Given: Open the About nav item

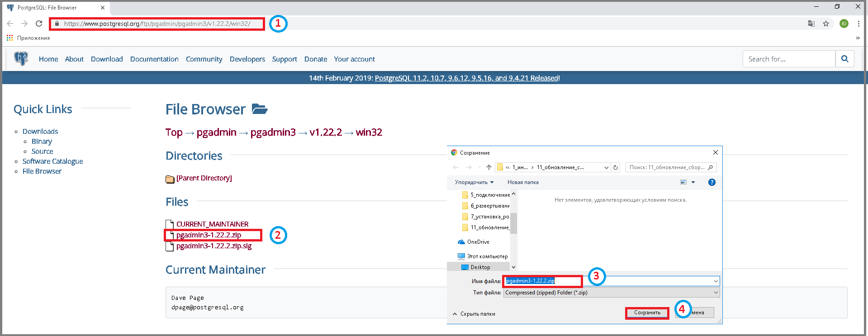Looking at the screenshot, I should point(74,59).
